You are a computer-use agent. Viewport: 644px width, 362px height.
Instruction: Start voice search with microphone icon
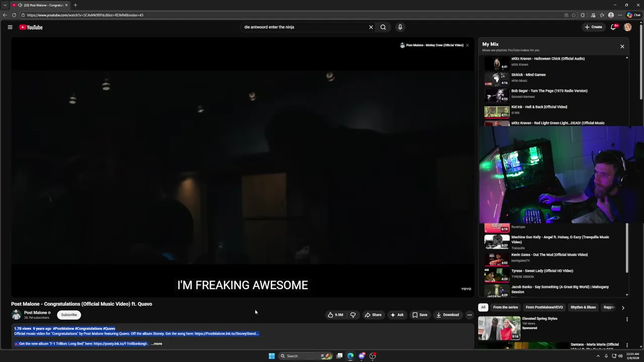click(400, 27)
